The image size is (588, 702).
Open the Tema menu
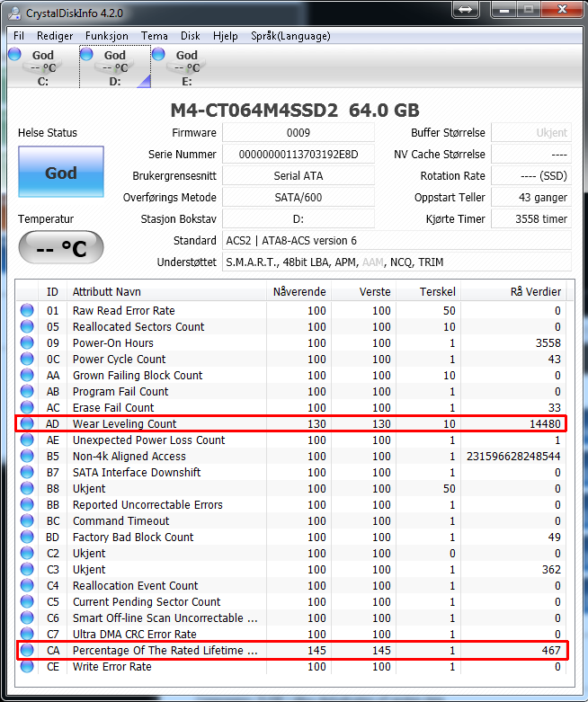pos(154,36)
